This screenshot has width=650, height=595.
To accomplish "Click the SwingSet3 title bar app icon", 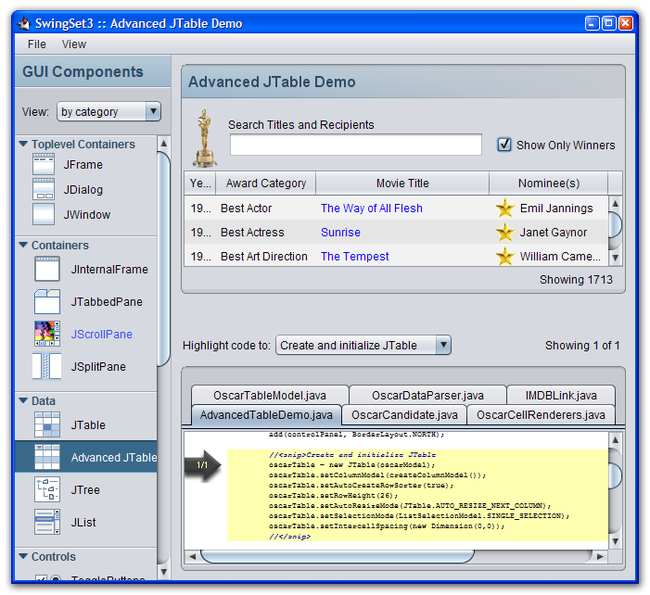I will click(x=24, y=23).
